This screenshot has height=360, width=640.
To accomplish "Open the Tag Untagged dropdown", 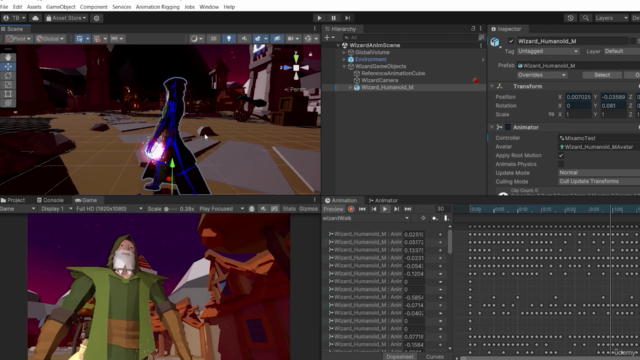I will (548, 51).
